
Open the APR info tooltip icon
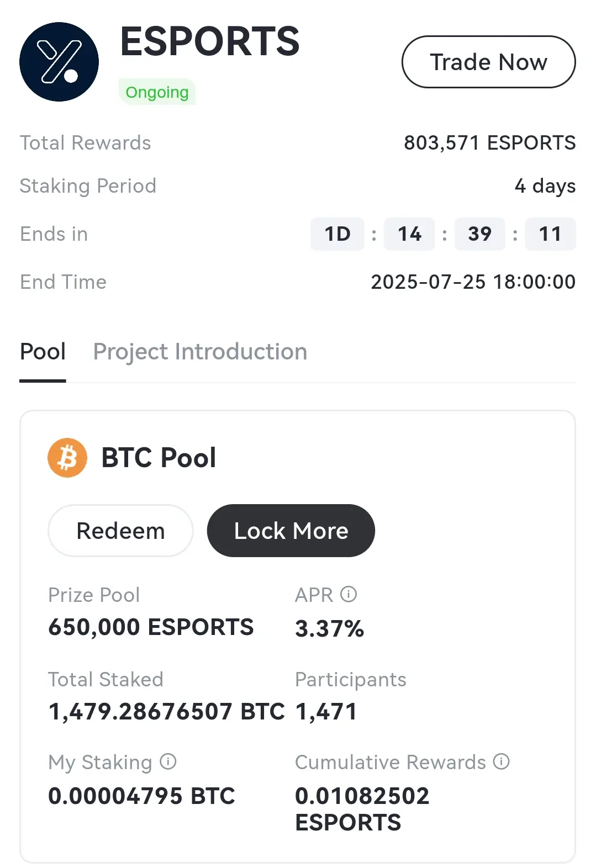349,594
